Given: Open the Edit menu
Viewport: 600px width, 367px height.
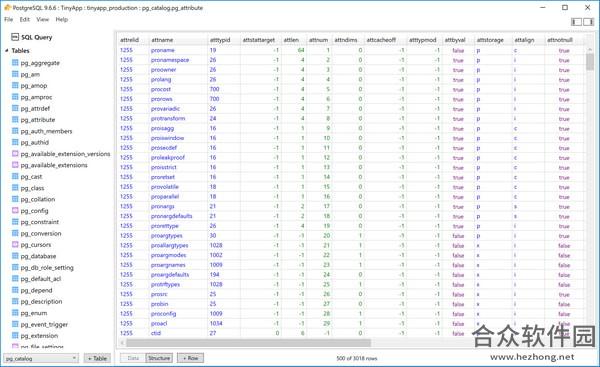Looking at the screenshot, I should pos(25,19).
